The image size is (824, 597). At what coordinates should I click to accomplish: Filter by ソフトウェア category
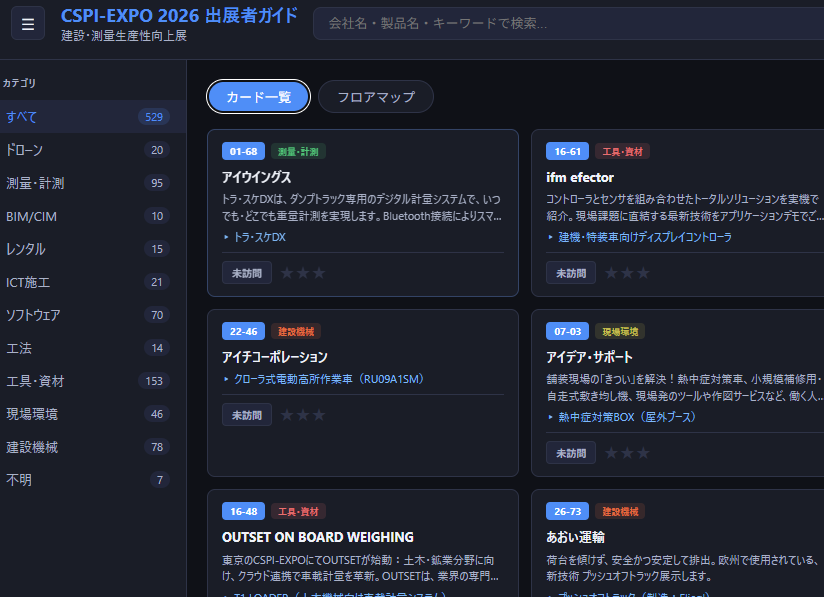pyautogui.click(x=93, y=315)
